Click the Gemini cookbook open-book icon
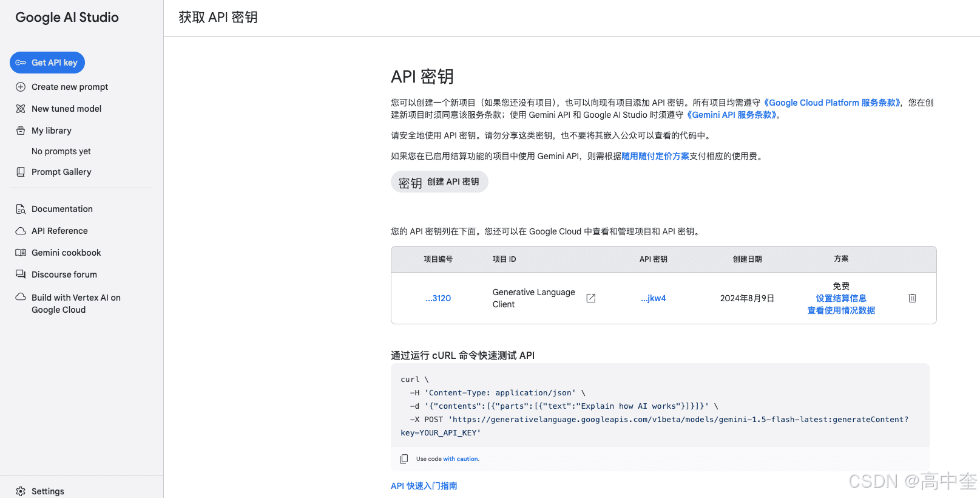 coord(21,253)
